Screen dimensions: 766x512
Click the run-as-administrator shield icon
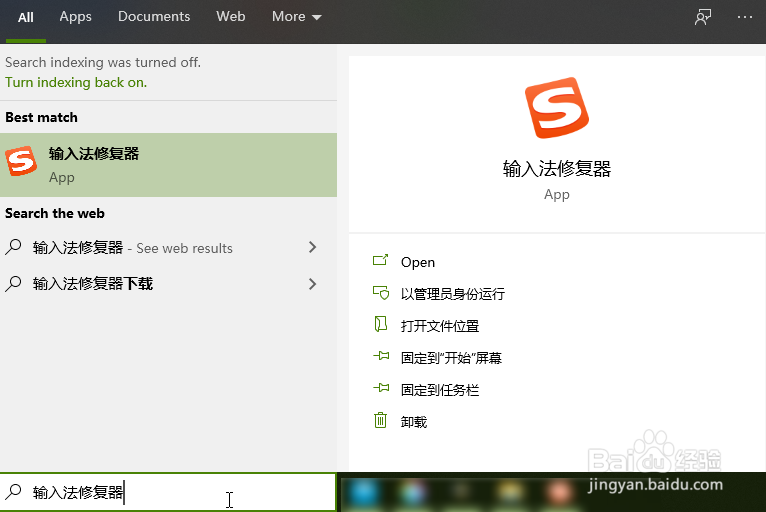pyautogui.click(x=381, y=293)
